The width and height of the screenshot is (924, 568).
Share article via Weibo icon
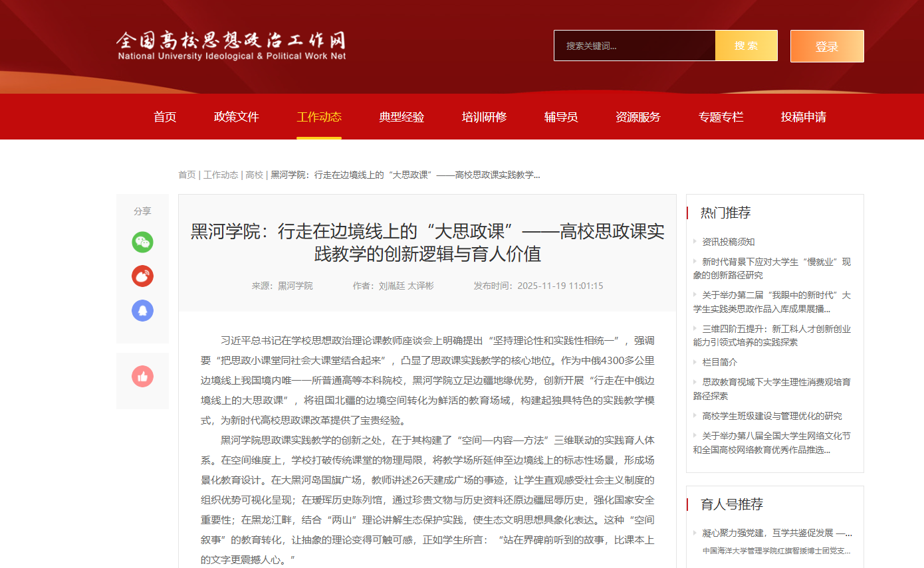tap(142, 276)
